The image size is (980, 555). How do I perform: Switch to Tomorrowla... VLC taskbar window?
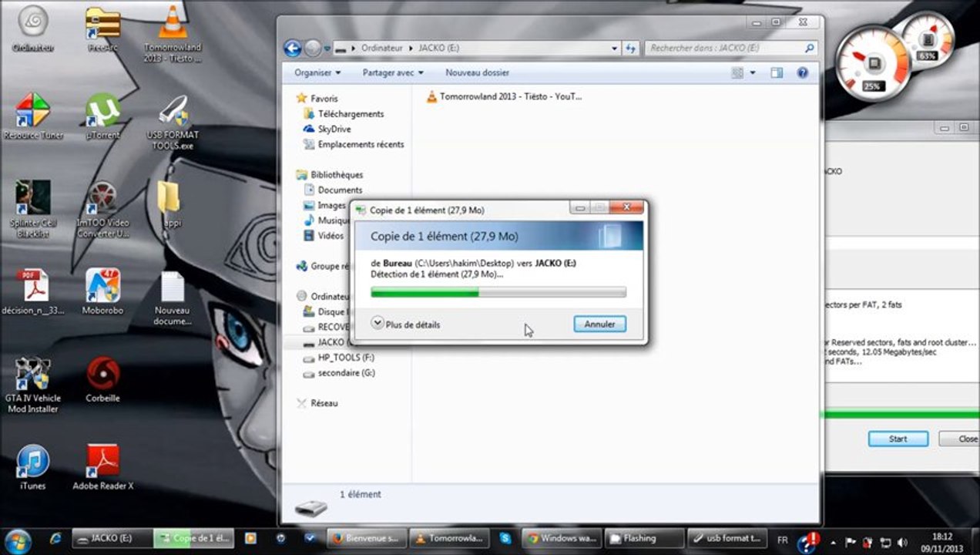click(449, 538)
